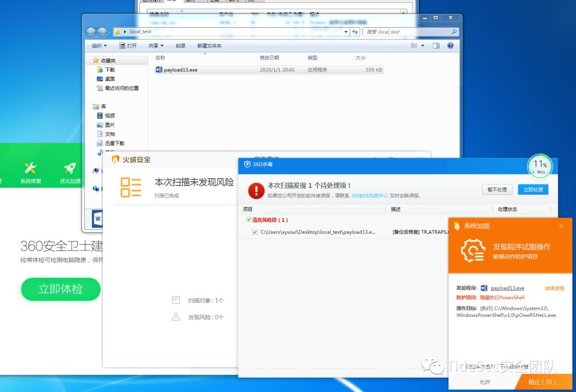This screenshot has width=576, height=392.
Task: Click the scan list icon in 火绒安全
Action: click(131, 187)
